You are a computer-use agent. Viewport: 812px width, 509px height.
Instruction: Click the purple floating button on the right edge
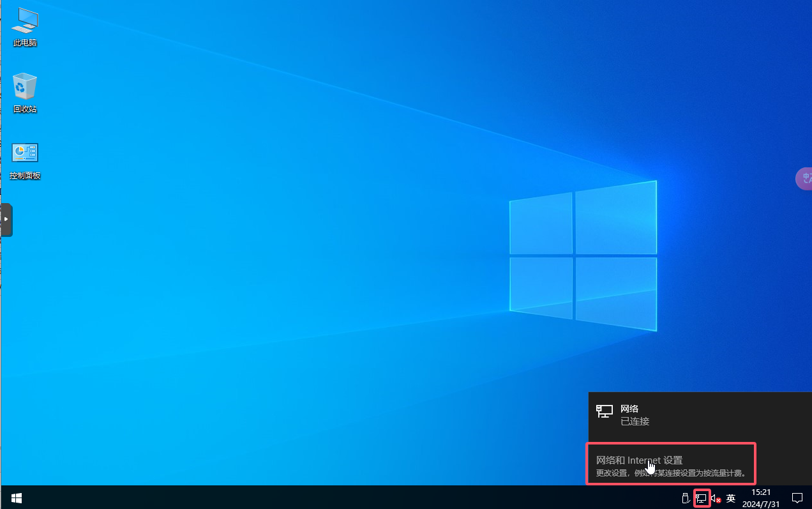coord(804,178)
